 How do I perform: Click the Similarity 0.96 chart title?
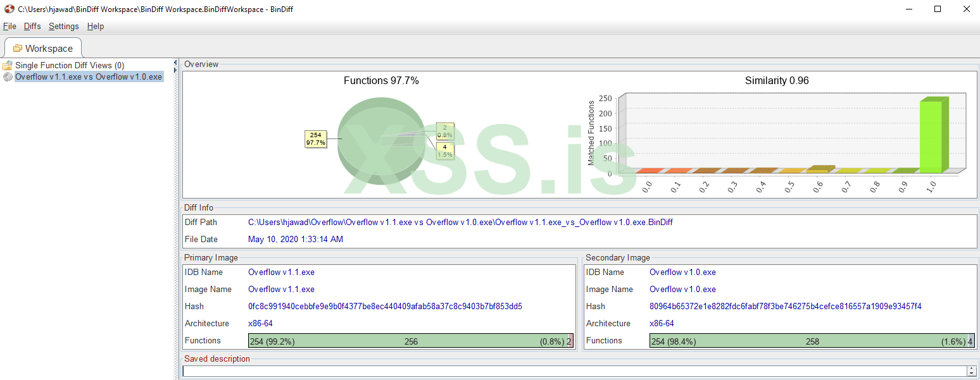[777, 81]
